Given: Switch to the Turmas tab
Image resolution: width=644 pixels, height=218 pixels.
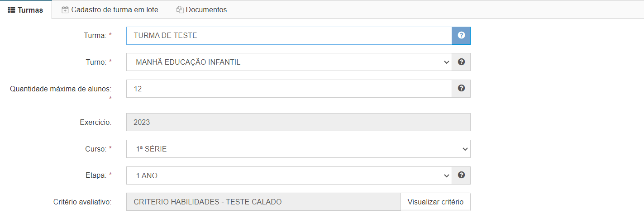Looking at the screenshot, I should coord(26,9).
